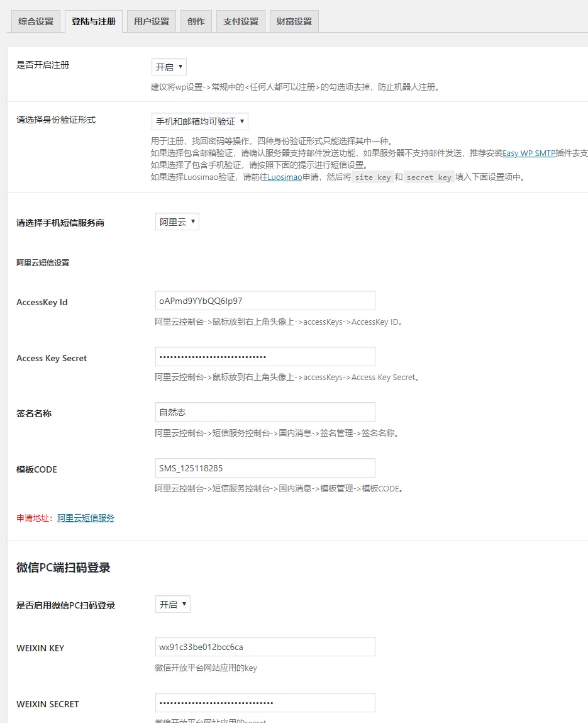Click the 模板管理->模板CODE hint text
Image resolution: width=588 pixels, height=723 pixels.
click(280, 488)
